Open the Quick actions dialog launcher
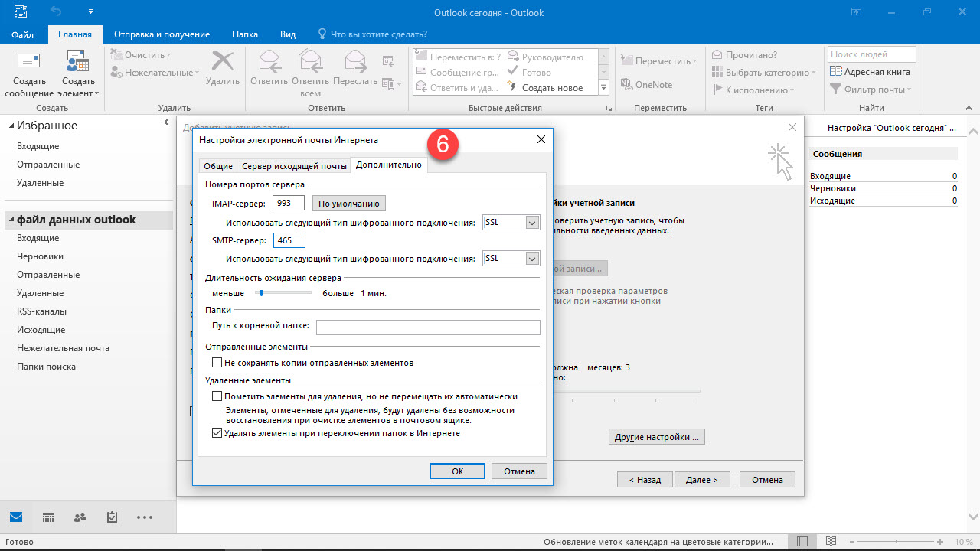 [609, 109]
